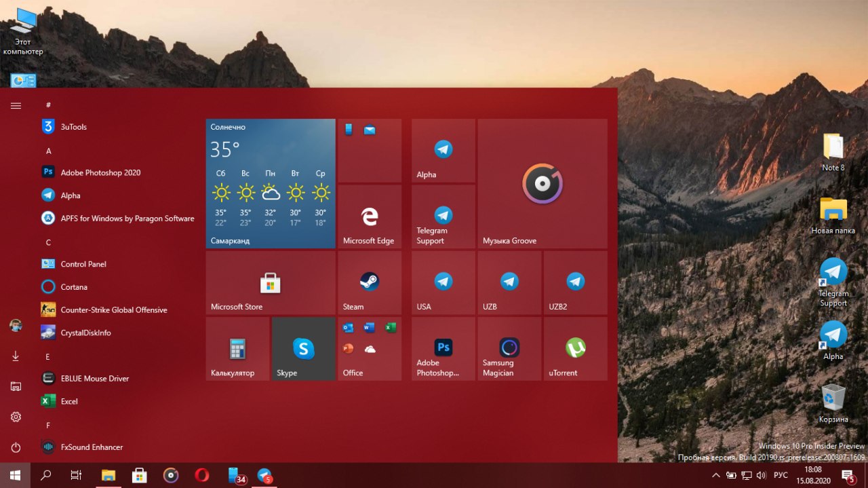
Task: Launch the Steam tile
Action: point(370,282)
